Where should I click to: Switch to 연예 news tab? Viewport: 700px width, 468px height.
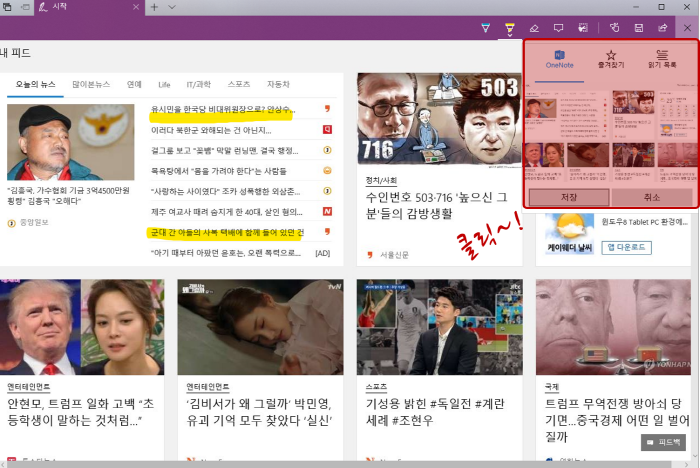click(x=134, y=84)
